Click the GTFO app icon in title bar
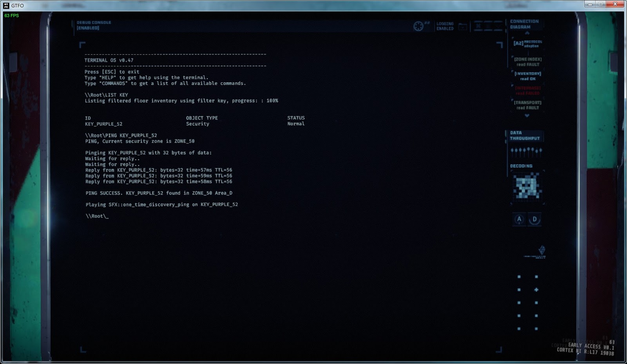Image resolution: width=627 pixels, height=364 pixels. (6, 5)
